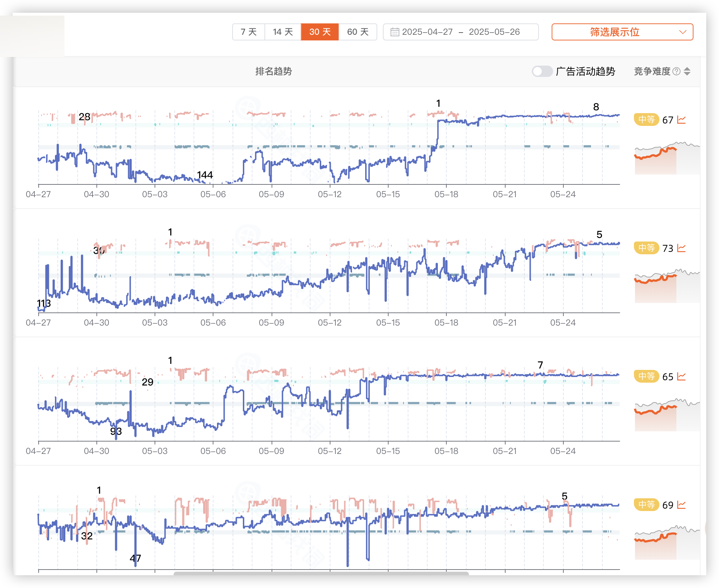
Task: Sort by 竞争难度 using the arrows icon
Action: click(x=687, y=71)
